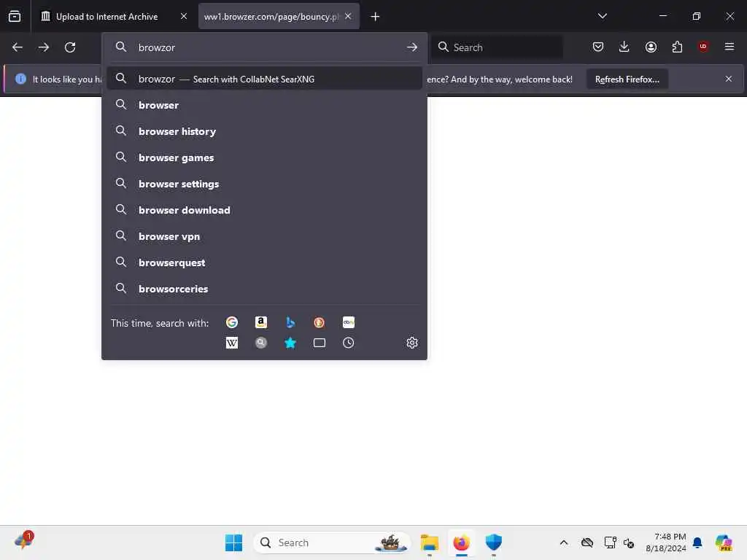The height and width of the screenshot is (560, 747).
Task: Search this time with the grey magnifier engine
Action: pyautogui.click(x=260, y=343)
